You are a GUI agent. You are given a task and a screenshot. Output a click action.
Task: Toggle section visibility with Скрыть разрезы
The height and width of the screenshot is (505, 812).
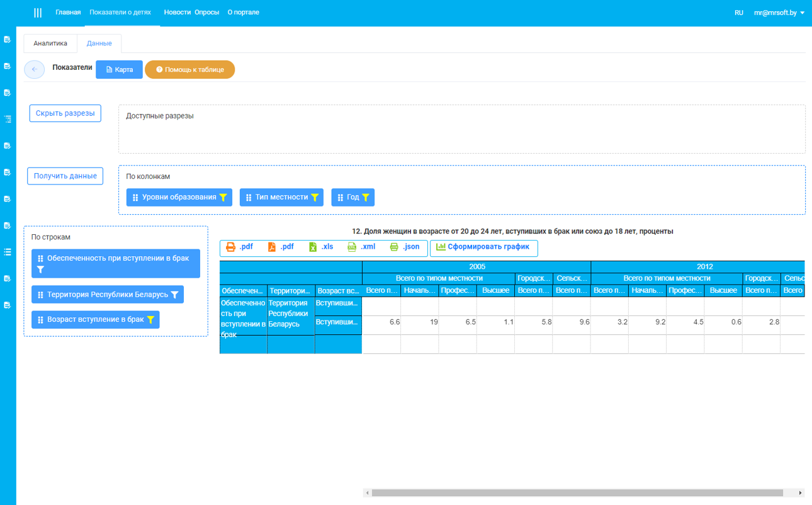(65, 113)
